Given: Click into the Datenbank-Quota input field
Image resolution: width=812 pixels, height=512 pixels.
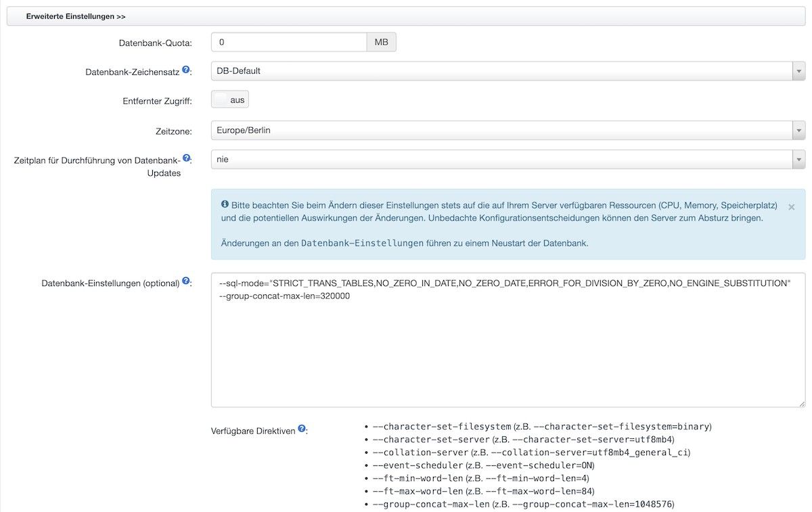Looking at the screenshot, I should pos(289,42).
